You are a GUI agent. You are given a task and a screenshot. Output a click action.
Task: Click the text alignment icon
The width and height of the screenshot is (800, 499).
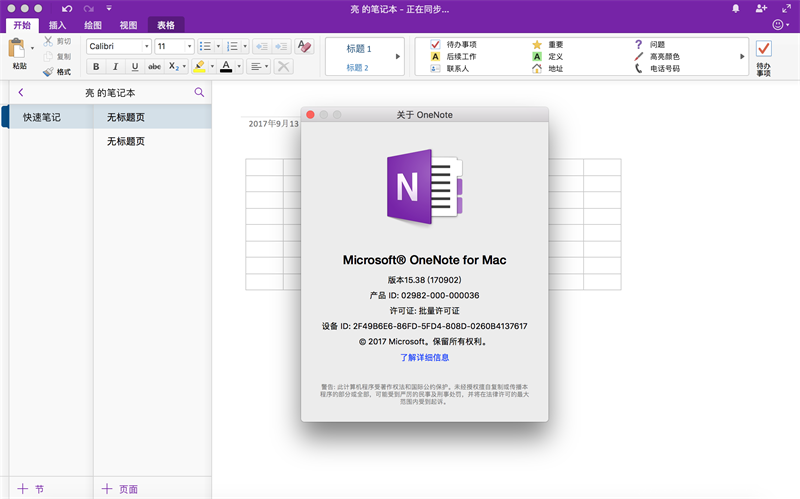[256, 66]
